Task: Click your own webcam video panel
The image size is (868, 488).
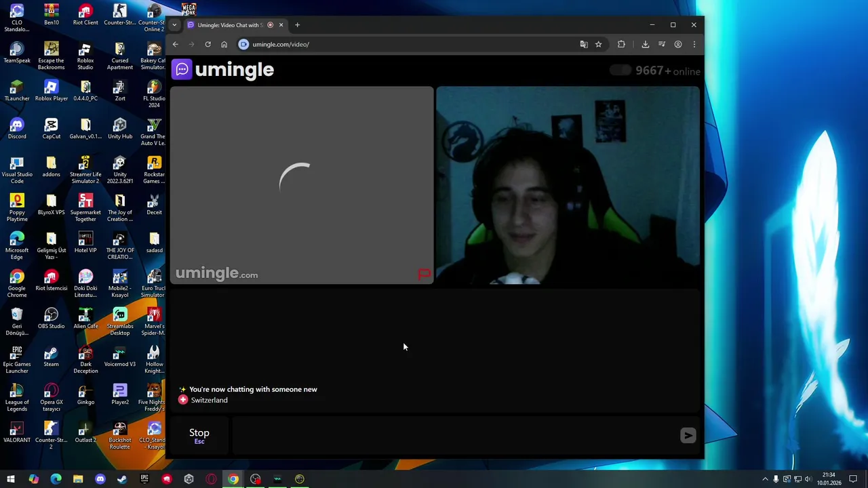Action: (x=568, y=185)
